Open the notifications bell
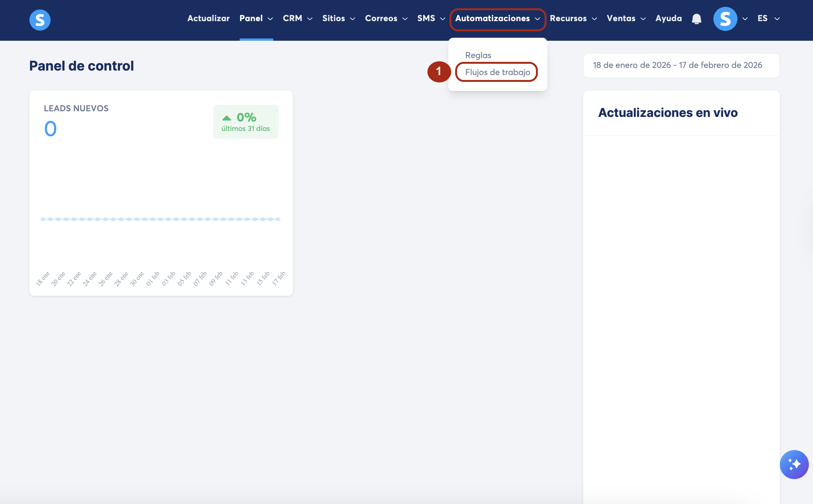This screenshot has height=504, width=813. click(696, 19)
